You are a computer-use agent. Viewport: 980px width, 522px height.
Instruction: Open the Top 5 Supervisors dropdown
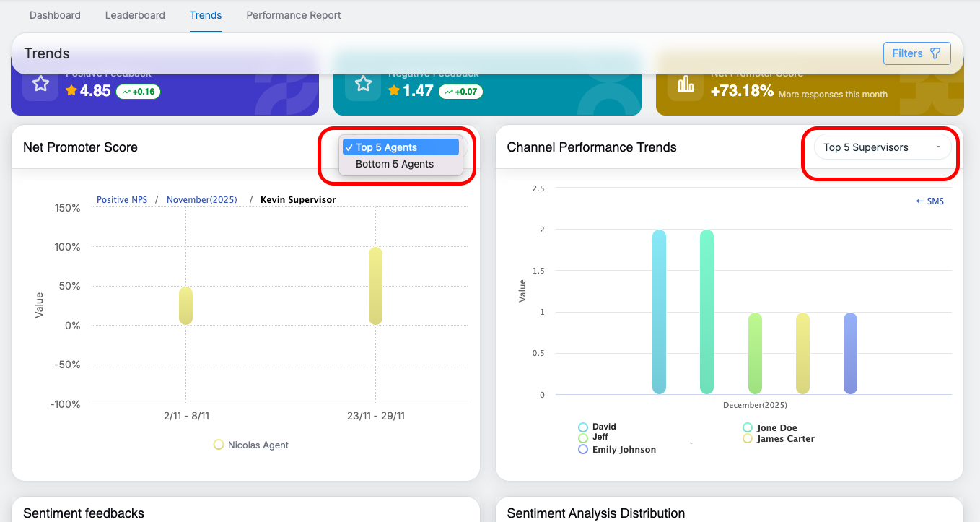882,147
